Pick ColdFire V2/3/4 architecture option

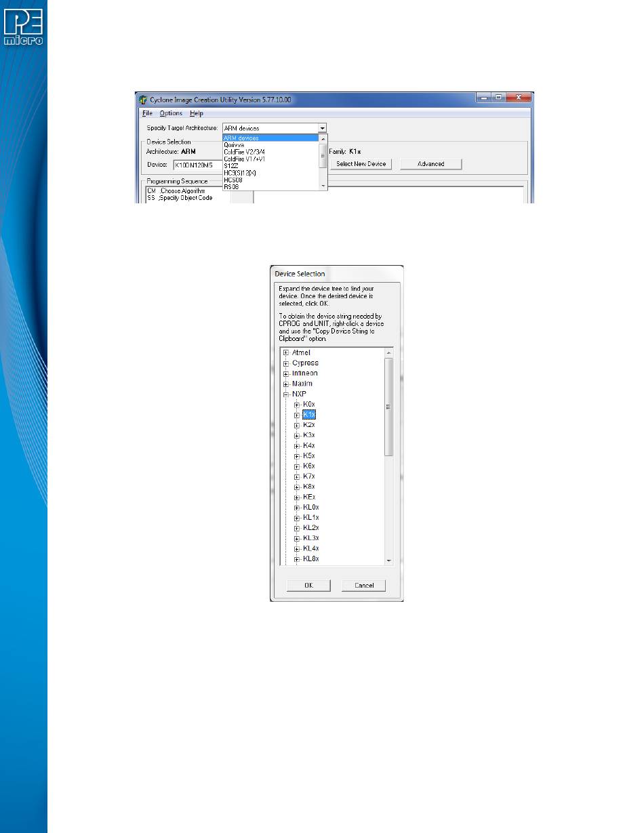point(270,151)
